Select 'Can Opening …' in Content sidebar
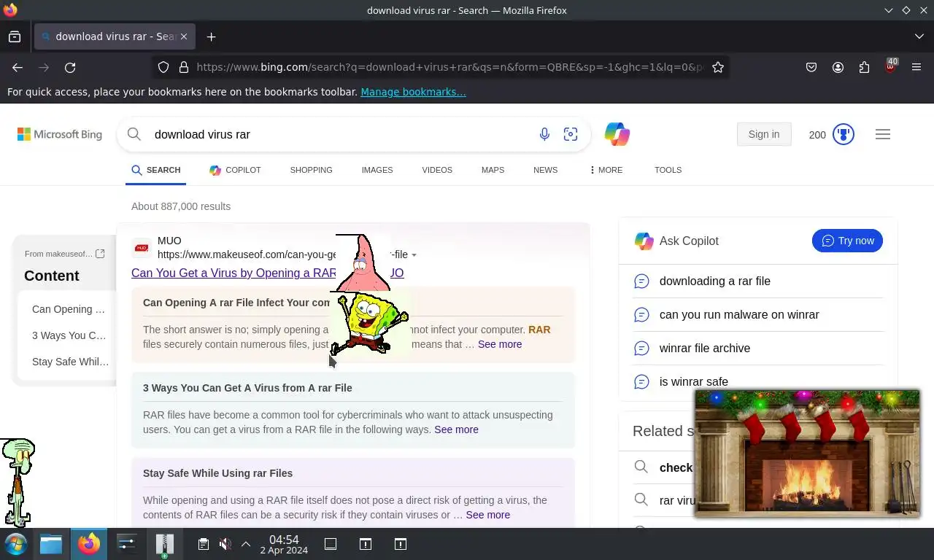This screenshot has height=560, width=934. click(x=69, y=309)
